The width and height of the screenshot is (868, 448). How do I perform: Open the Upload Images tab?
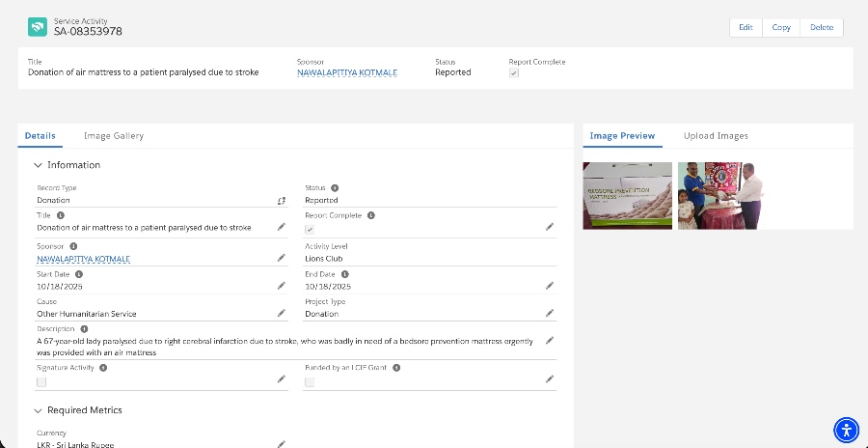pos(716,136)
